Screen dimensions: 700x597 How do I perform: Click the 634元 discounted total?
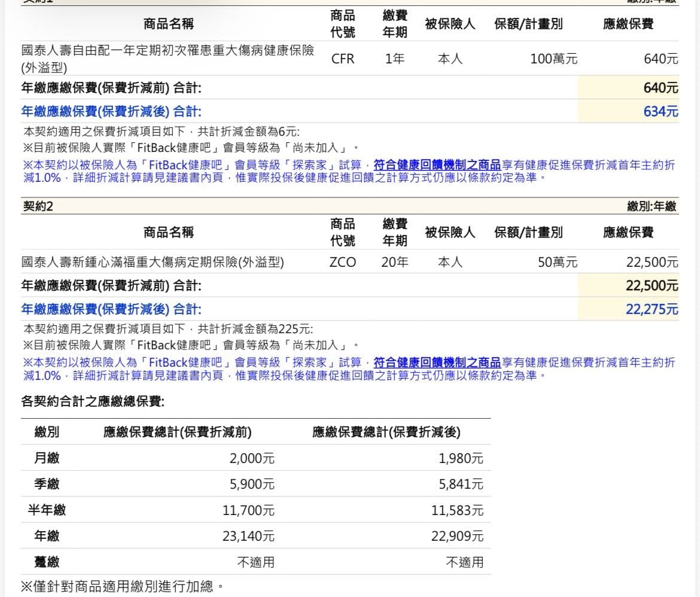tap(661, 112)
